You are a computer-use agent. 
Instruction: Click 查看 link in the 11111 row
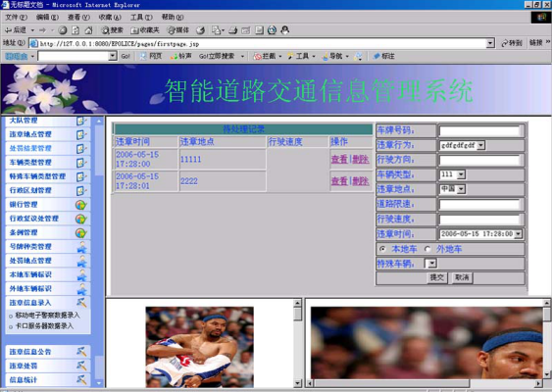339,160
